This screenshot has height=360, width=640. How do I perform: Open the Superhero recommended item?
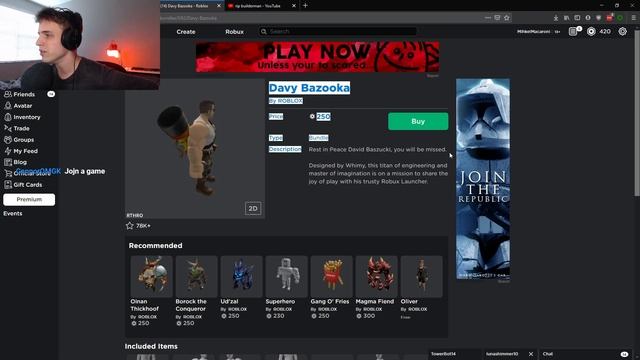pyautogui.click(x=286, y=287)
